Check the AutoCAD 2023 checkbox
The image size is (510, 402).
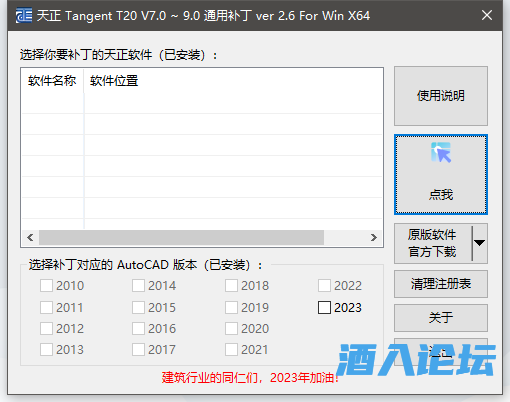pos(324,308)
